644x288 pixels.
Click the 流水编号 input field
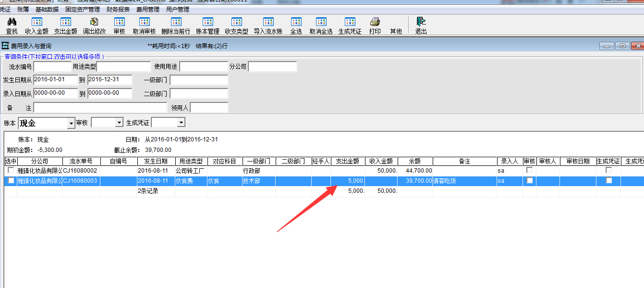coord(52,67)
